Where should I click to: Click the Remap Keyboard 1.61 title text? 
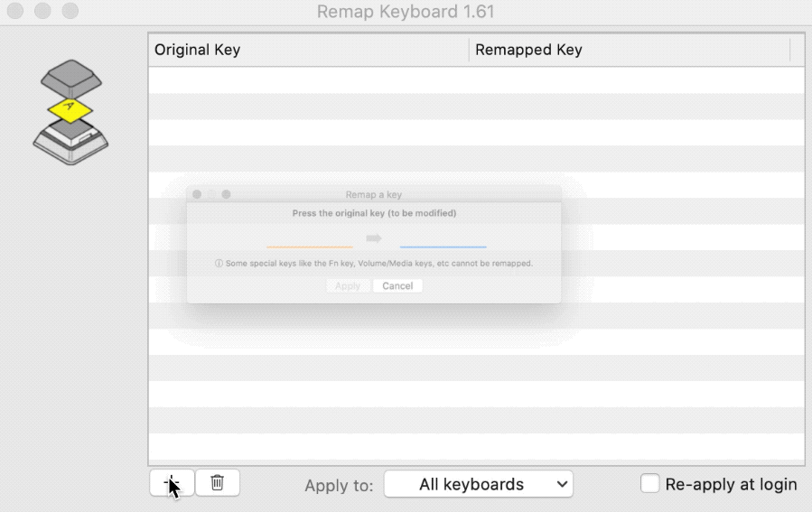pyautogui.click(x=406, y=12)
